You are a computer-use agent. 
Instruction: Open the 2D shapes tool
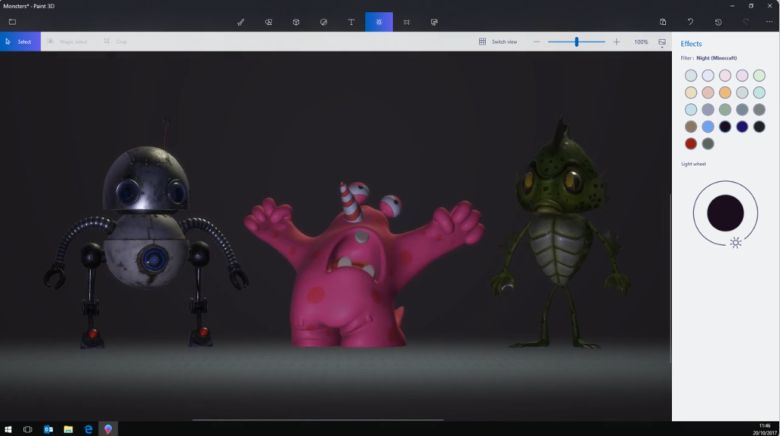coord(269,21)
